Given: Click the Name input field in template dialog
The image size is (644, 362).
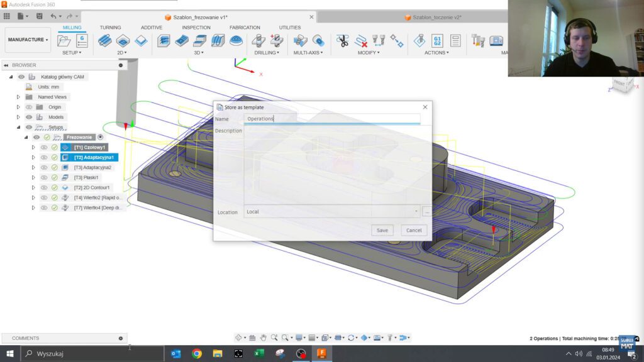Looking at the screenshot, I should click(333, 118).
